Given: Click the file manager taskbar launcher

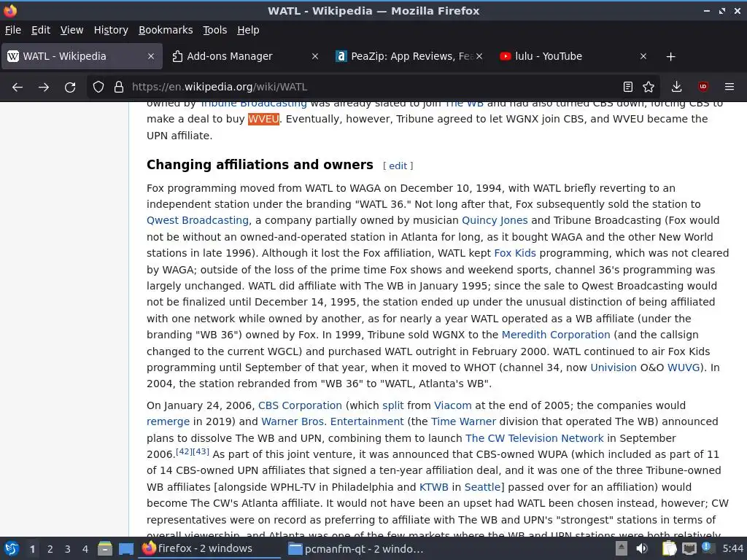Looking at the screenshot, I should coord(105,549).
